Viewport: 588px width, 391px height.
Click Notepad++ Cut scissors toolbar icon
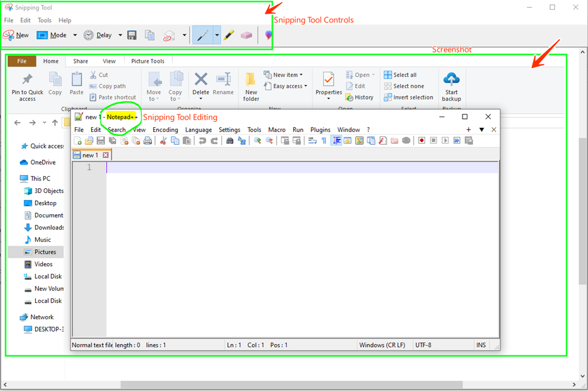(x=163, y=141)
